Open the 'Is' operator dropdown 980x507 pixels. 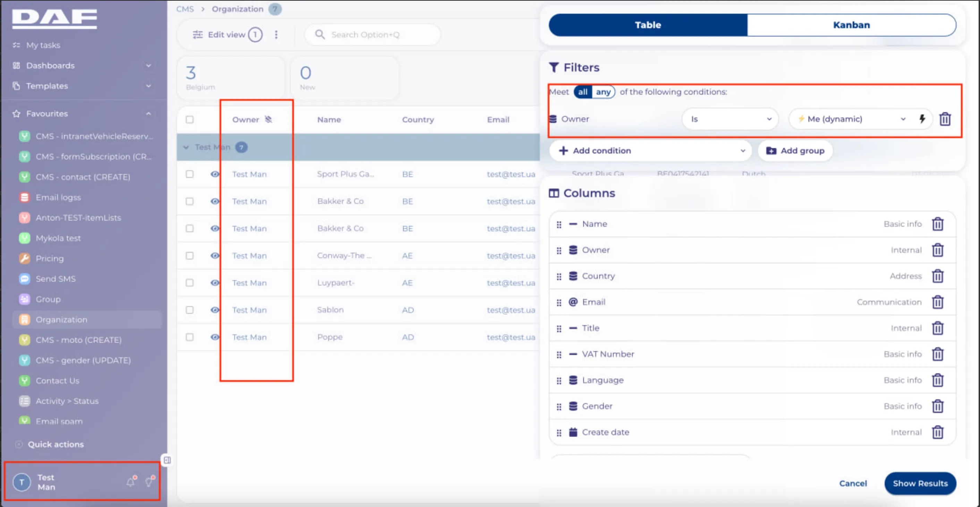pyautogui.click(x=730, y=119)
